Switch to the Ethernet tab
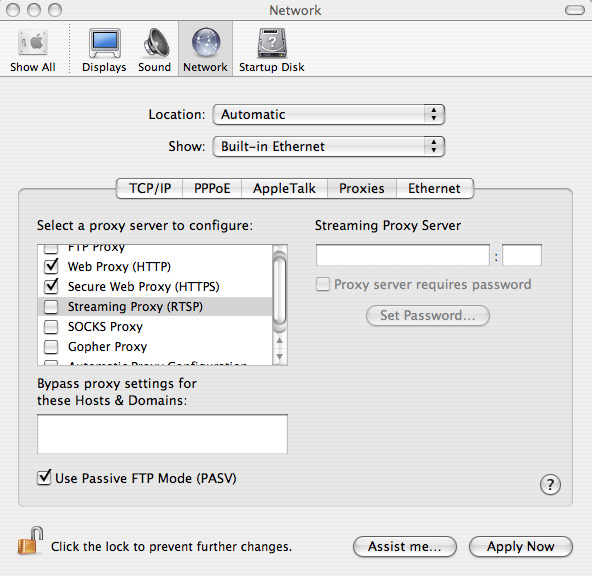 (x=435, y=188)
